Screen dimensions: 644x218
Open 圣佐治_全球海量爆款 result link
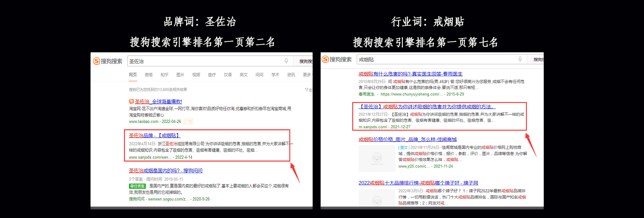click(159, 101)
